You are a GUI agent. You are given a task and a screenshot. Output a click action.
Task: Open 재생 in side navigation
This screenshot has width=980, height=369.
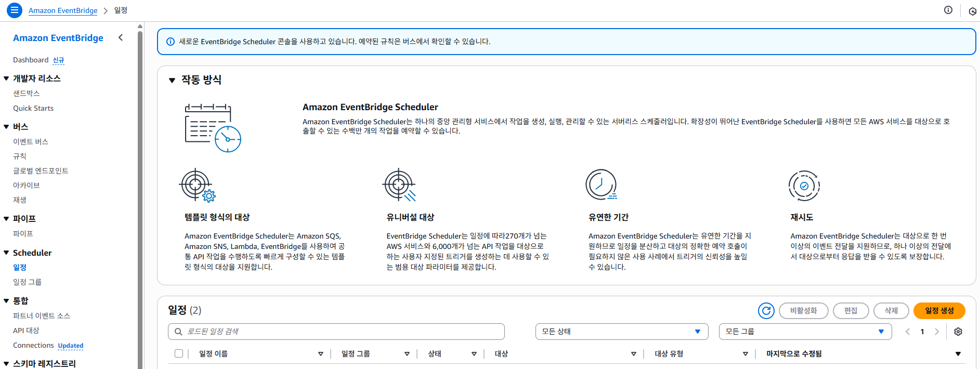[x=20, y=200]
